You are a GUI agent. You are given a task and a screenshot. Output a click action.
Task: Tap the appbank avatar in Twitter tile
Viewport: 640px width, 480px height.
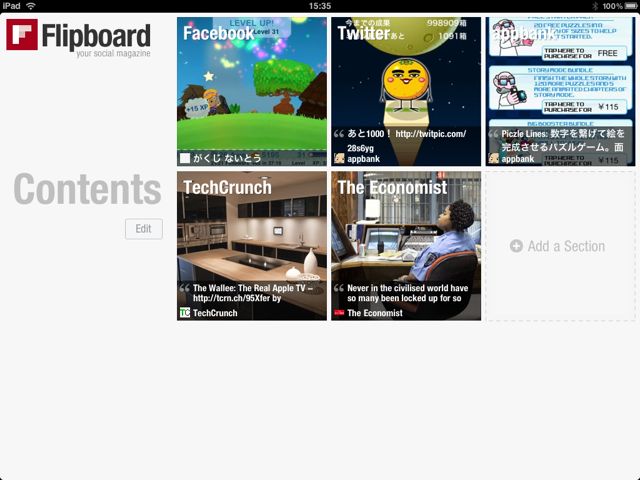pos(339,158)
